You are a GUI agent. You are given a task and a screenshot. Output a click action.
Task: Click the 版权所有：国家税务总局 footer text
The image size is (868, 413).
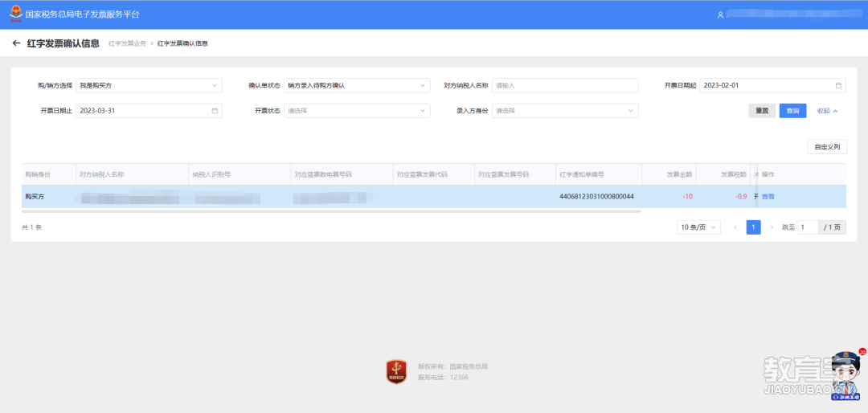[452, 366]
